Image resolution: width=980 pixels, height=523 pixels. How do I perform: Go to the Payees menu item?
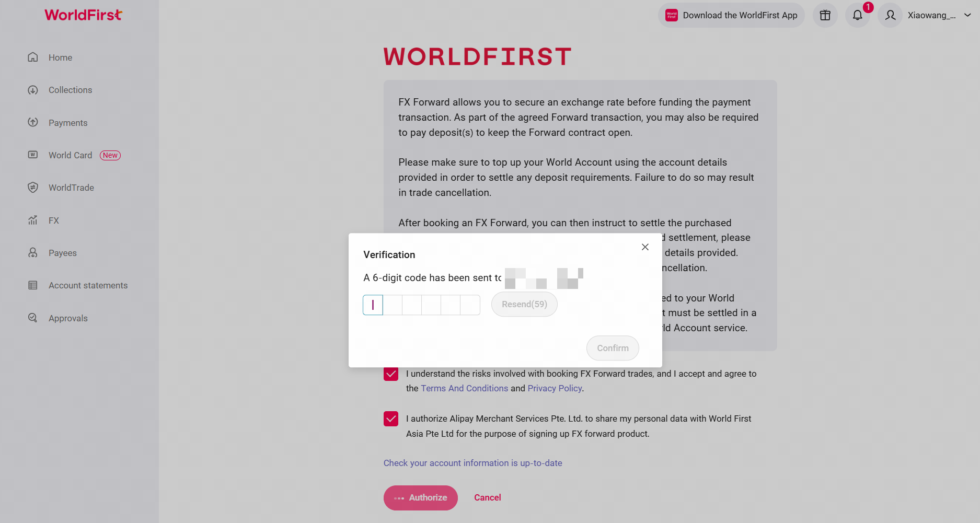62,253
